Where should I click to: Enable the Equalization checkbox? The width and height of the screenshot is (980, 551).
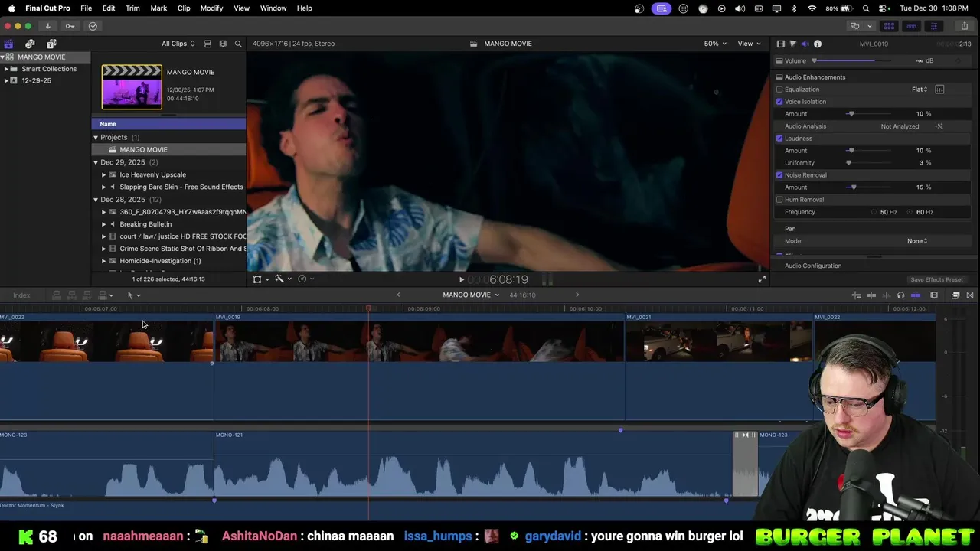(779, 90)
